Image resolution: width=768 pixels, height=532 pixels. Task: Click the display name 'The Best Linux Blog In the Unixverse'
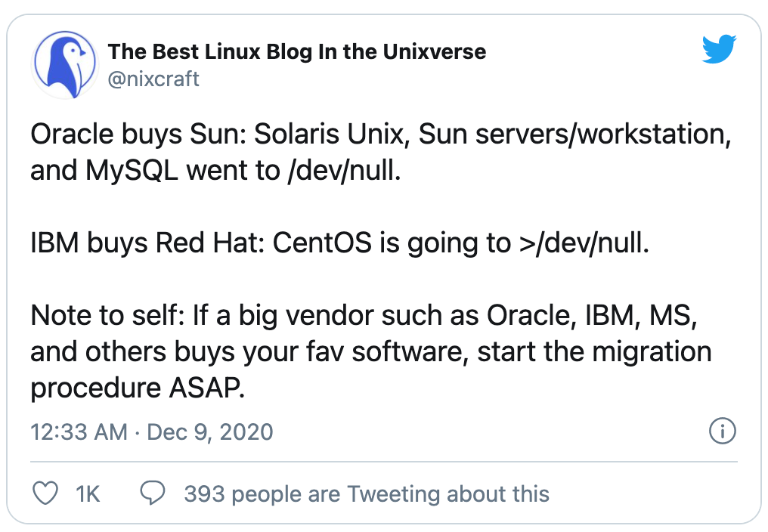tap(297, 52)
